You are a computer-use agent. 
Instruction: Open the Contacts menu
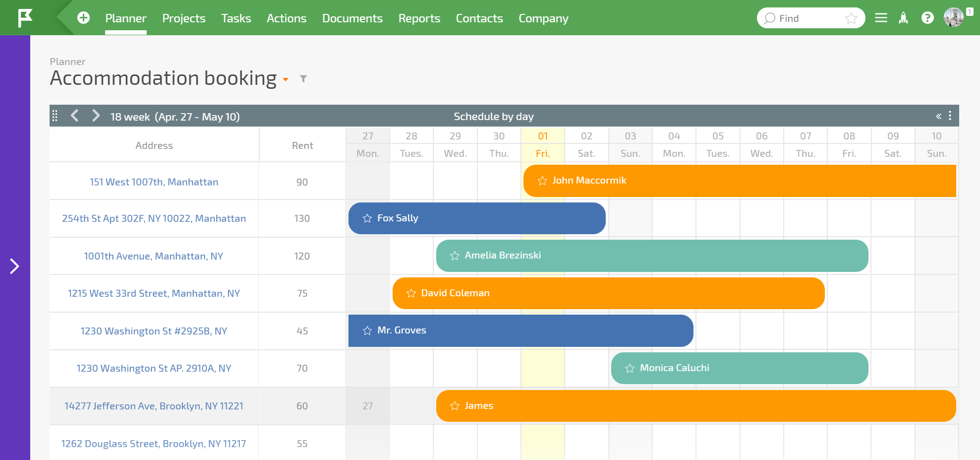click(x=479, y=18)
